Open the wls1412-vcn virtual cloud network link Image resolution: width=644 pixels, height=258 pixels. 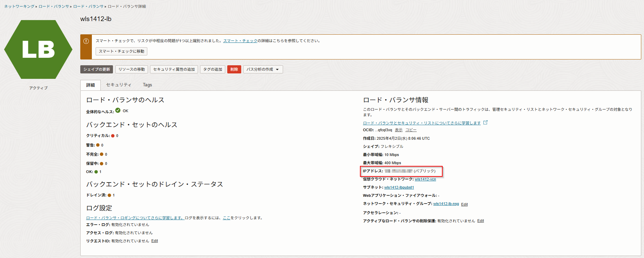[x=425, y=179]
